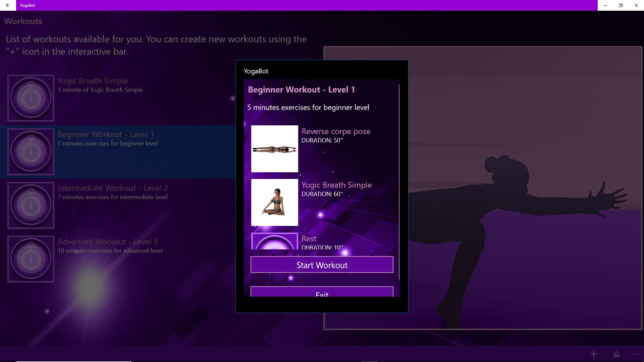Click the back arrow in title bar
This screenshot has height=362, width=644.
8,5
